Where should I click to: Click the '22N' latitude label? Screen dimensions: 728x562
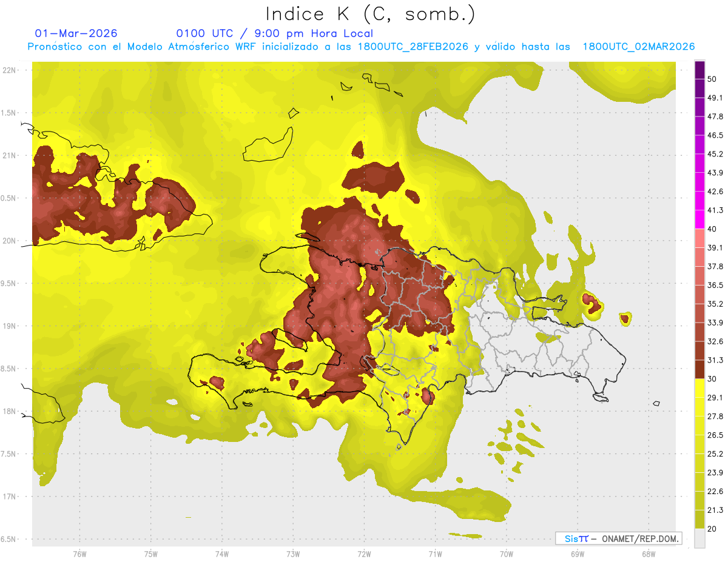click(8, 70)
